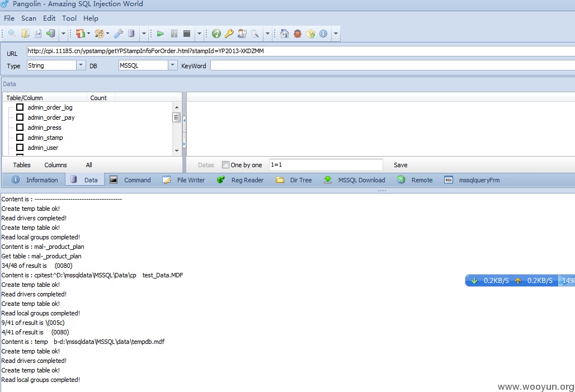Open dropdown arrow beside palette icon
575x392 pixels.
pos(107,34)
